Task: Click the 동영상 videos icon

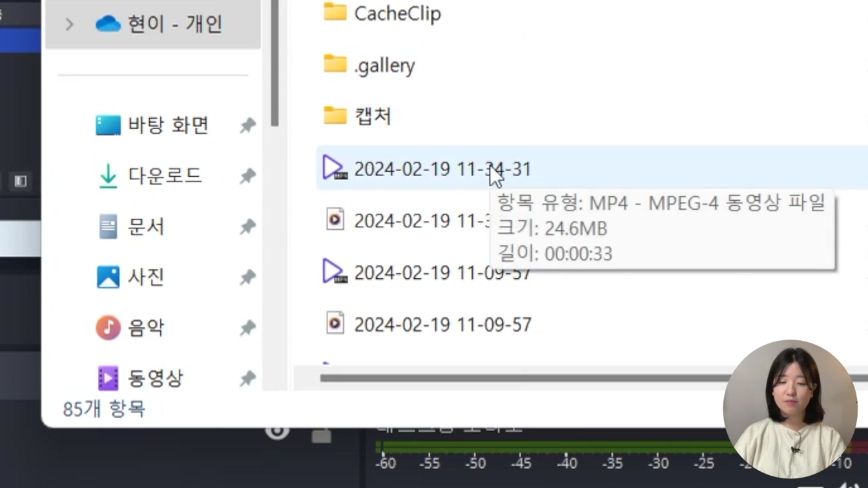Action: [108, 378]
